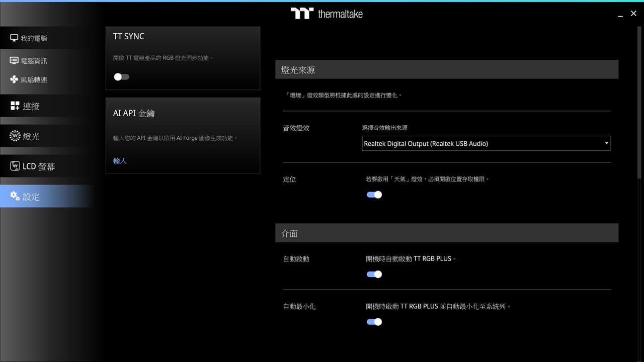Image resolution: width=644 pixels, height=362 pixels.
Task: Click the 自動啟動 label
Action: 296,259
